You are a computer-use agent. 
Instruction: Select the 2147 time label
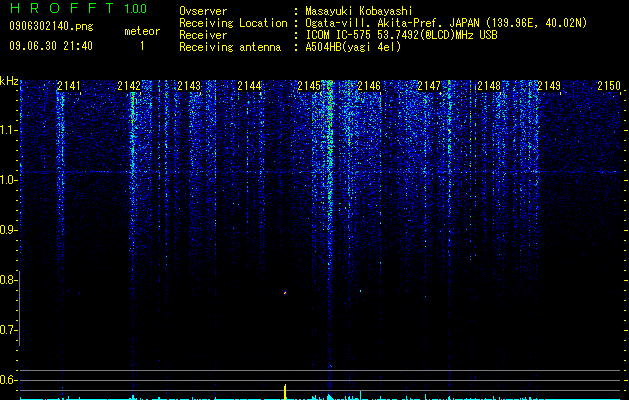[429, 86]
